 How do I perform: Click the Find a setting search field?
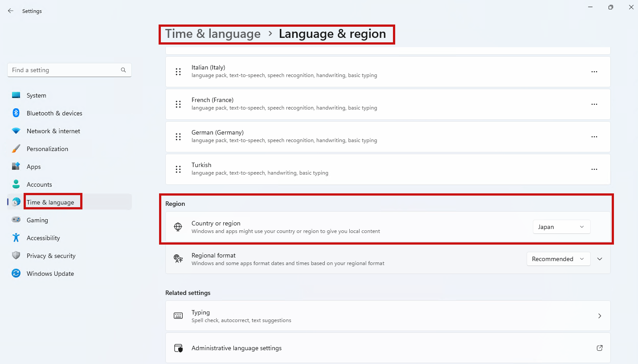click(70, 70)
